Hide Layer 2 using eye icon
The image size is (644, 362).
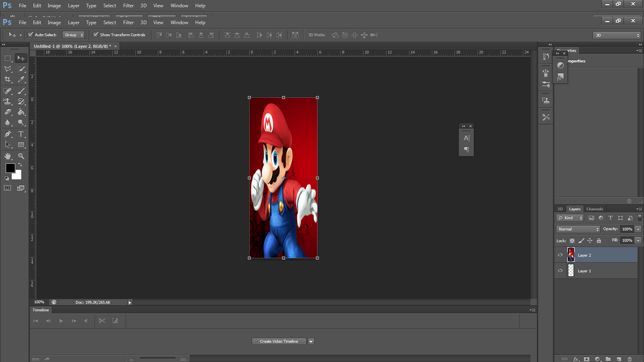pyautogui.click(x=560, y=255)
